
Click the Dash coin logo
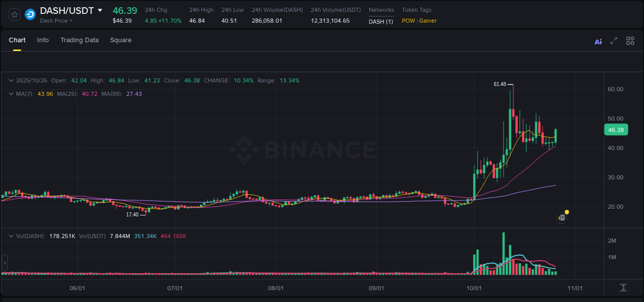30,14
